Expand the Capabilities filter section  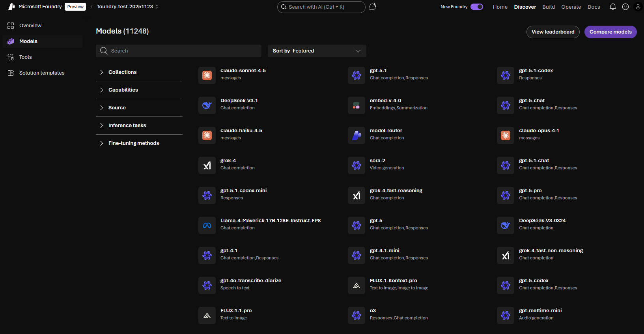coord(139,90)
